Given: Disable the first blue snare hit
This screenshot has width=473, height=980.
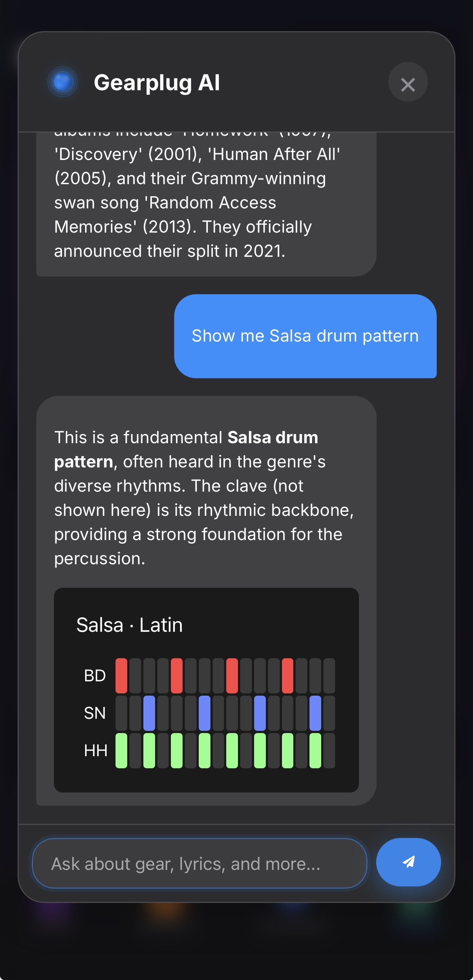Looking at the screenshot, I should click(148, 713).
